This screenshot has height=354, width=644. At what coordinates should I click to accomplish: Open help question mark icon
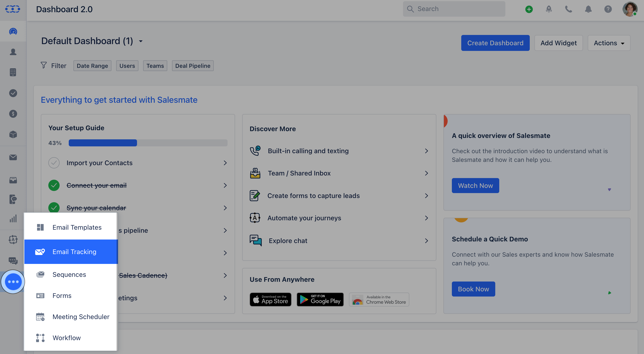click(x=608, y=9)
